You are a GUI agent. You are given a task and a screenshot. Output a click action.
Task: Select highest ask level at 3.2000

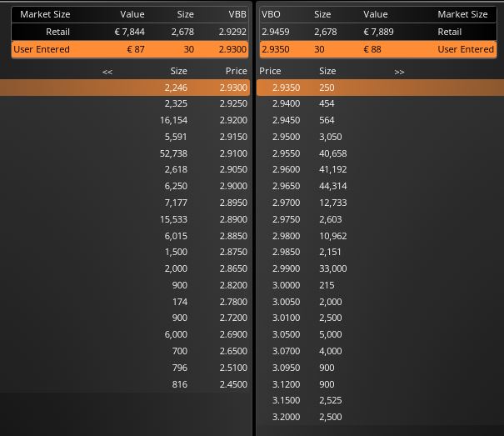click(x=380, y=417)
